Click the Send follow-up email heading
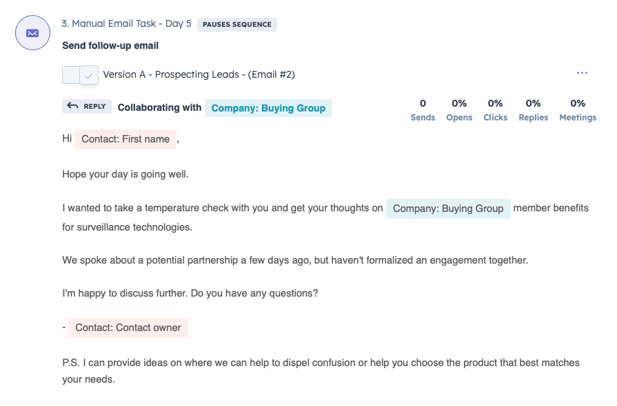 coord(110,46)
